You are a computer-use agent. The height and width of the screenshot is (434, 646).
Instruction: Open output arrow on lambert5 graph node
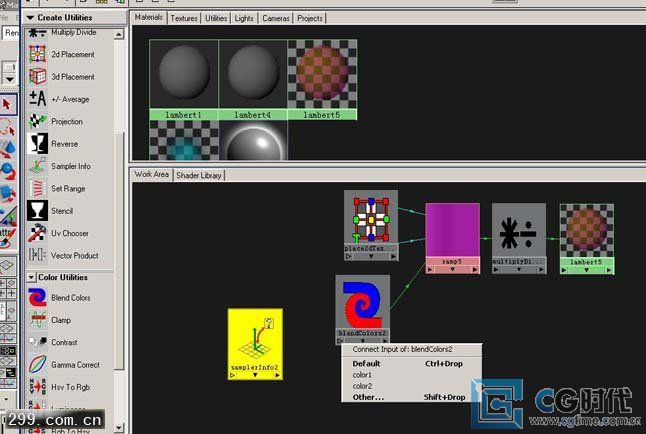609,270
